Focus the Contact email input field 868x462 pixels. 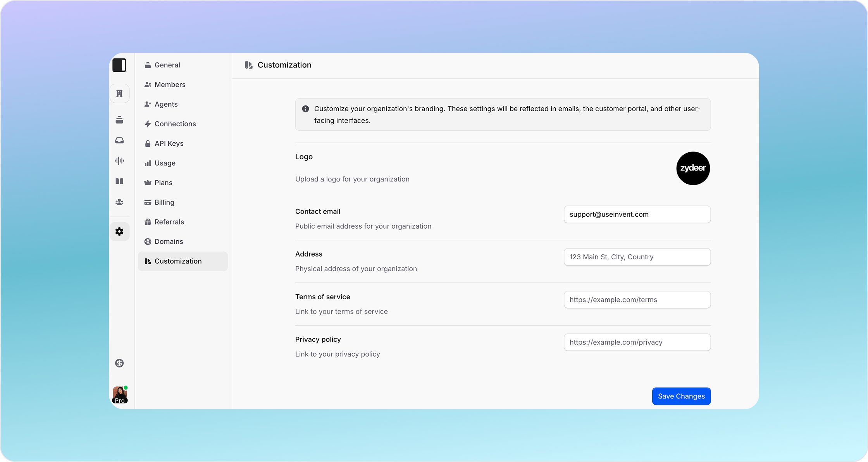tap(637, 214)
